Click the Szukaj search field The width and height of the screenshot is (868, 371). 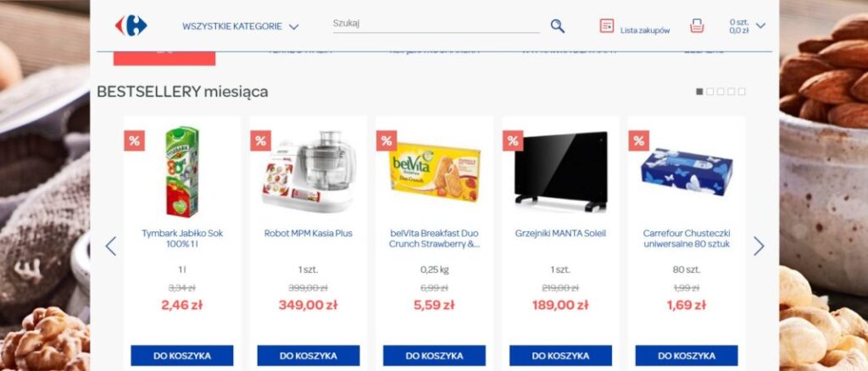click(436, 24)
